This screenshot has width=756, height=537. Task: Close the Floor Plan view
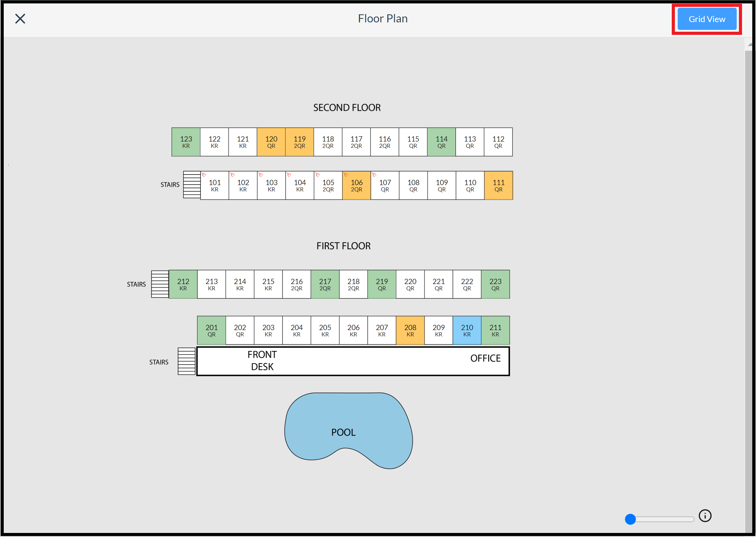pyautogui.click(x=20, y=19)
